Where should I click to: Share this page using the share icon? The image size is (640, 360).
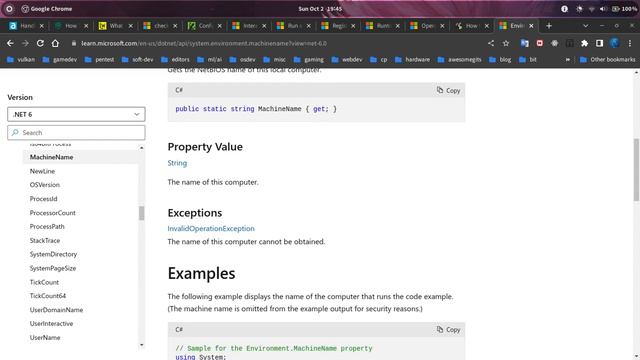coord(491,43)
